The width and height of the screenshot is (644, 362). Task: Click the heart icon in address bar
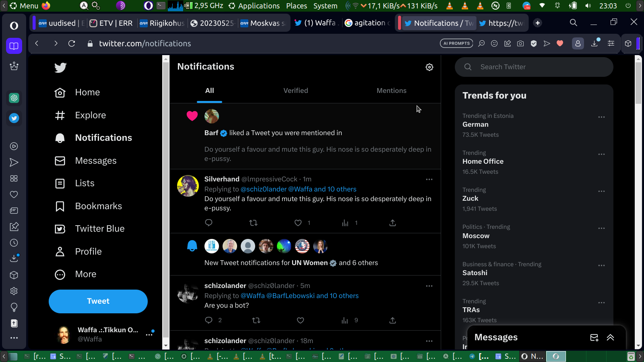pyautogui.click(x=560, y=43)
